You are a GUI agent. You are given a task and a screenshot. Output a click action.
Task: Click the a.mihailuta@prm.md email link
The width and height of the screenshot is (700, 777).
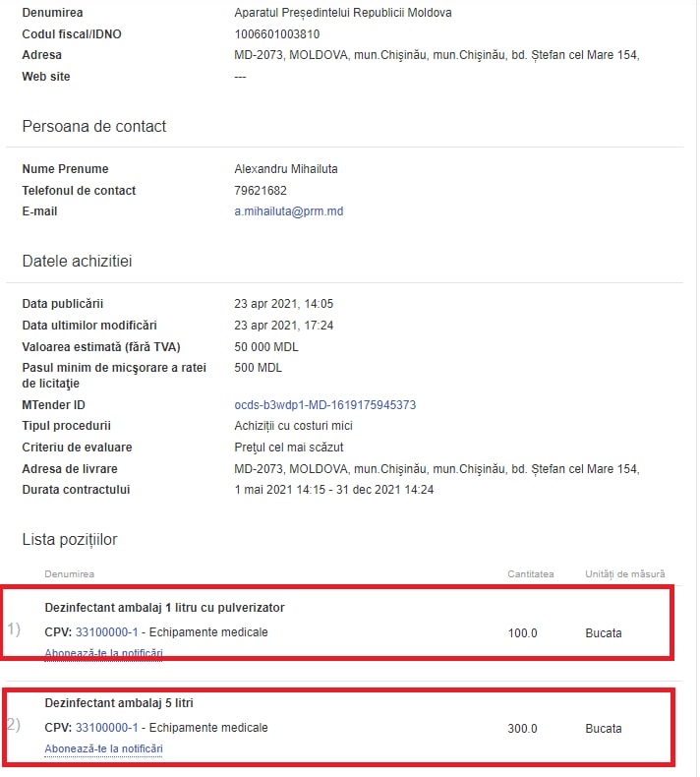288,211
